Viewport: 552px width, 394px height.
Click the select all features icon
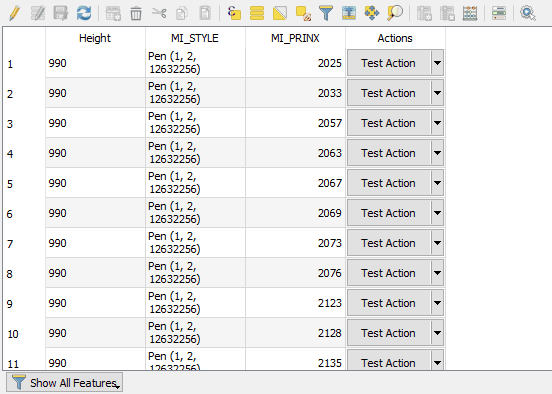(257, 13)
